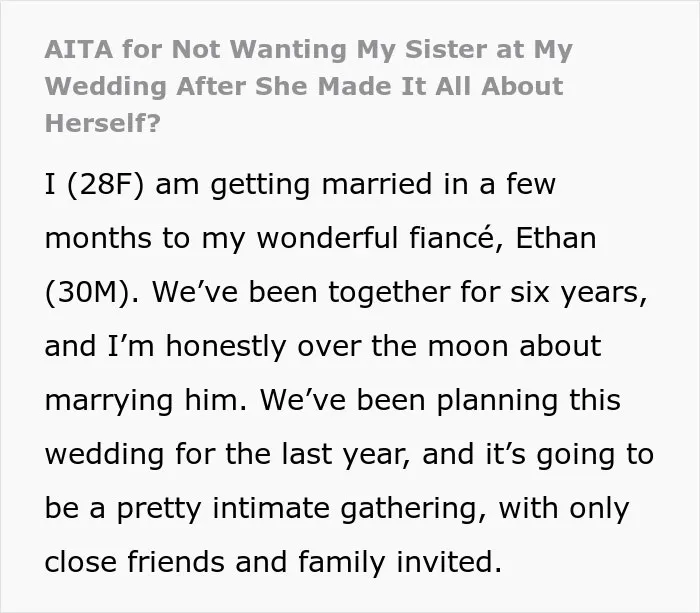Click 'Wedding After She Made It' title line
700x613 pixels.
pyautogui.click(x=237, y=86)
